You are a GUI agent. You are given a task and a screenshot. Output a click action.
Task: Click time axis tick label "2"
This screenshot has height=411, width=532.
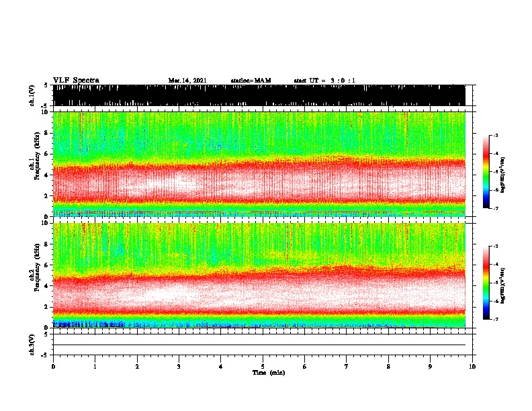(137, 367)
